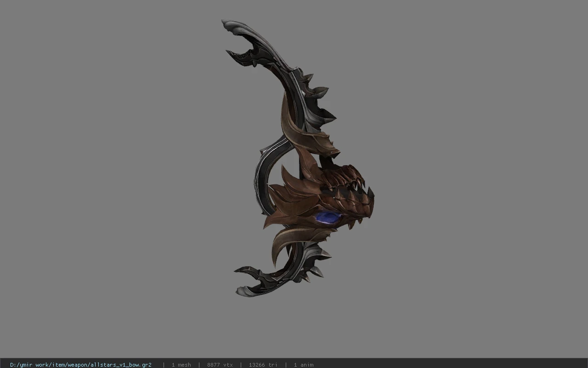Click the '13266 tri' triangle count
This screenshot has height=368, width=588.
(263, 365)
